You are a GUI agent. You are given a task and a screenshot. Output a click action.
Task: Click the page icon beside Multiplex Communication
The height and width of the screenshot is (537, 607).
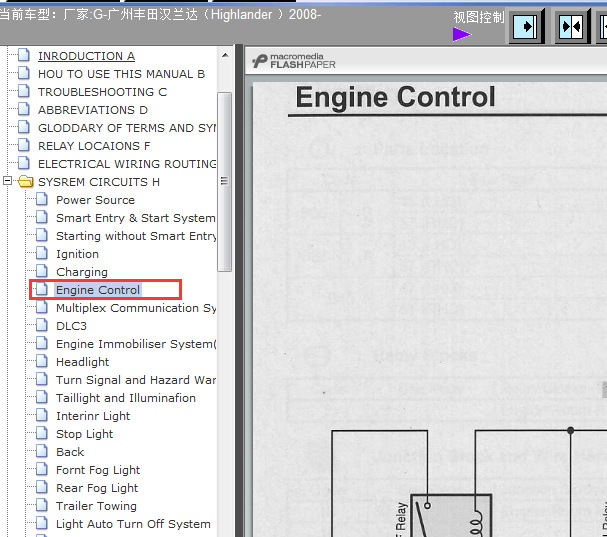42,307
